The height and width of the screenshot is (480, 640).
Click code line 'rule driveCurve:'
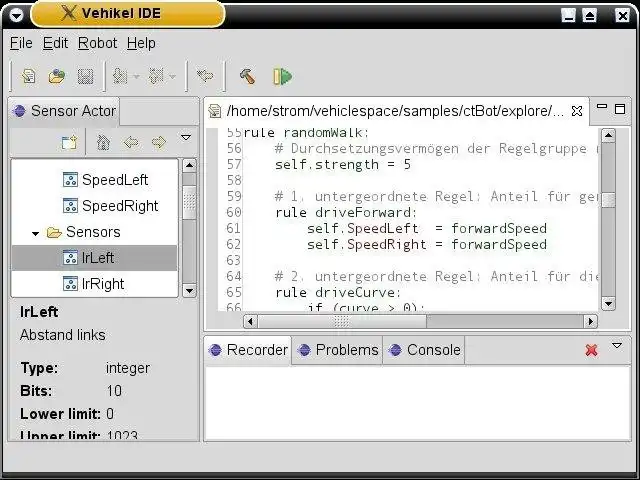click(338, 292)
